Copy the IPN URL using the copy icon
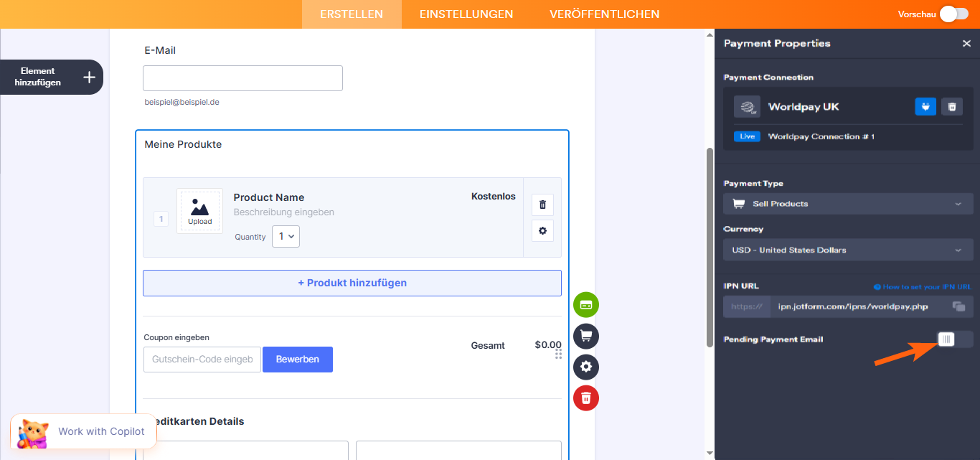The image size is (980, 460). click(958, 306)
